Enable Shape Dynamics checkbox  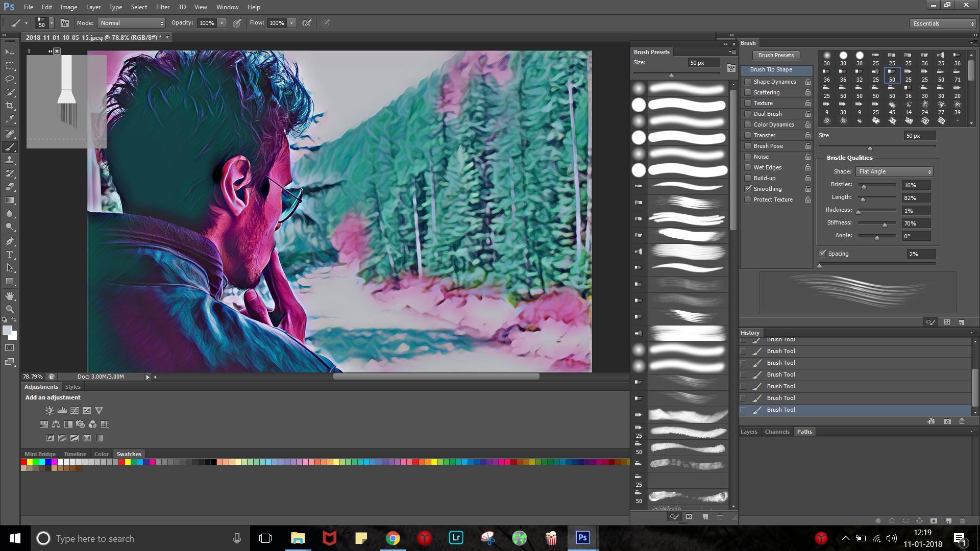click(748, 82)
